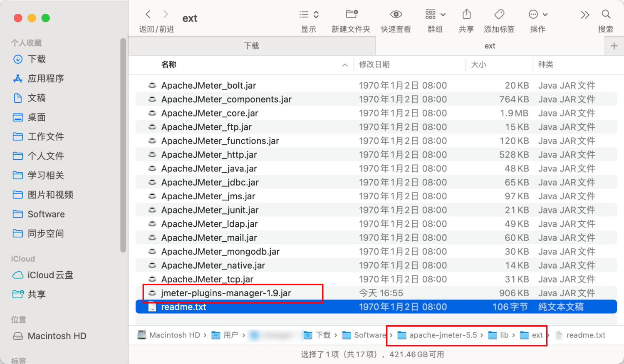Select the ext tab
This screenshot has width=624, height=364.
[x=490, y=46]
